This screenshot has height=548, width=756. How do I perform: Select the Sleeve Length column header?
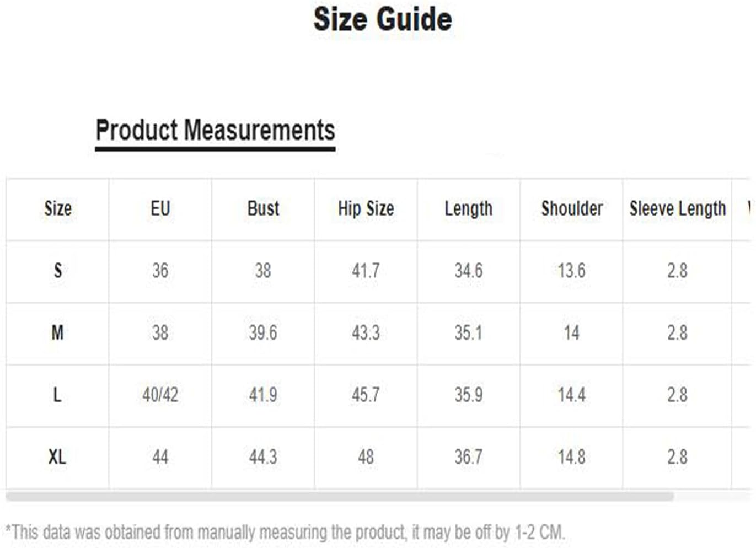(x=678, y=209)
